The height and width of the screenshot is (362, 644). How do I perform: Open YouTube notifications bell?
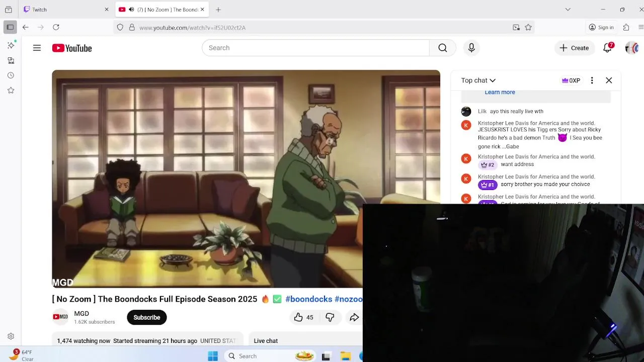coord(608,48)
